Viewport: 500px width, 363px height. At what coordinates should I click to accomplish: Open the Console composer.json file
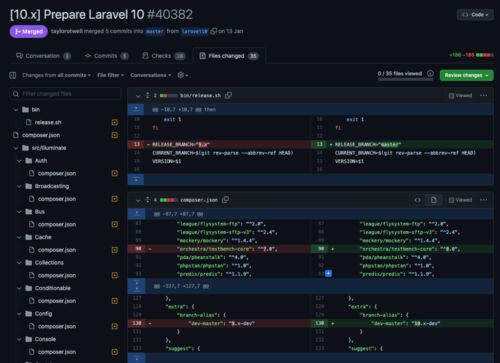click(x=57, y=352)
